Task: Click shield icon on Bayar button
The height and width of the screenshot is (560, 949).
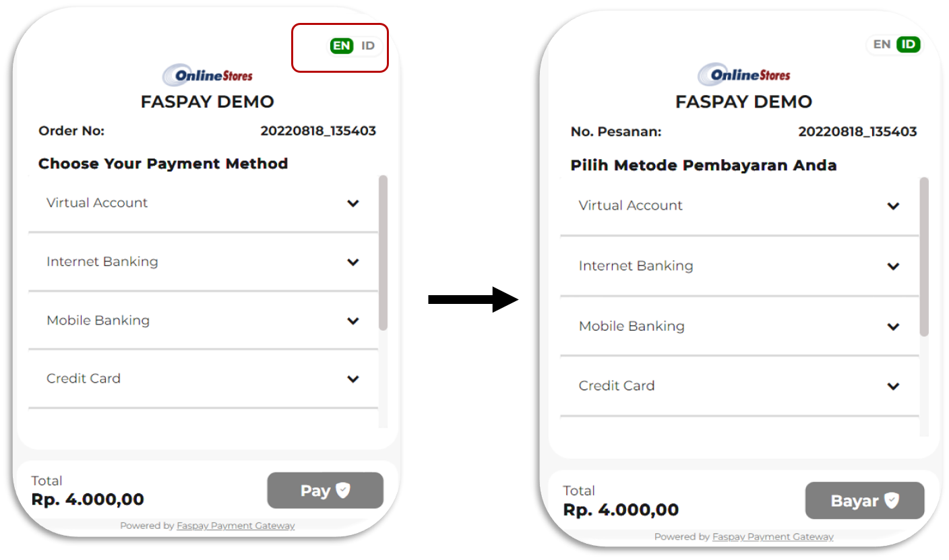Action: click(892, 501)
